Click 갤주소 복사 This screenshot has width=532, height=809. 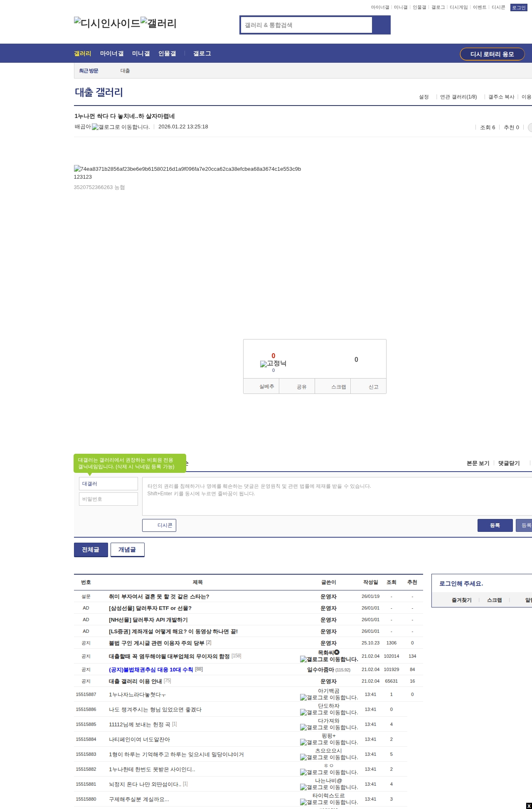coord(501,97)
